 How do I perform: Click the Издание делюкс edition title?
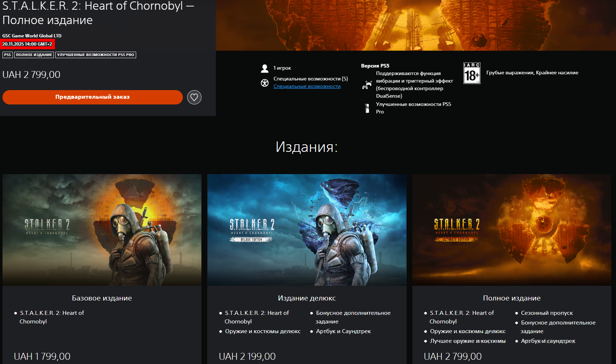click(x=307, y=298)
